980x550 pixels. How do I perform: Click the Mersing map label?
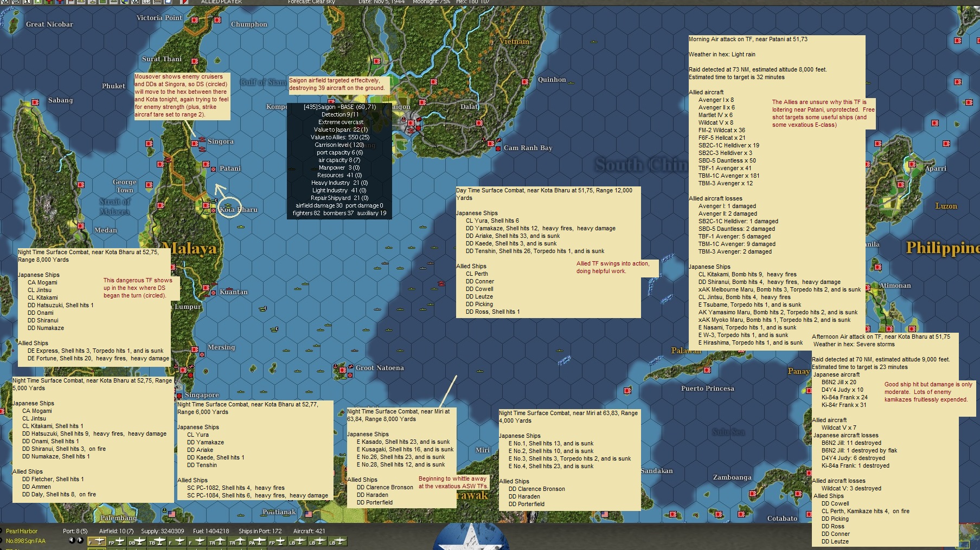pyautogui.click(x=221, y=347)
